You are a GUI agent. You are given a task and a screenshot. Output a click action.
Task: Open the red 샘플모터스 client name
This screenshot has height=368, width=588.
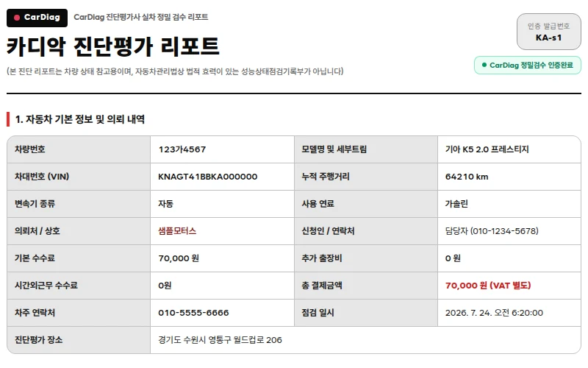click(x=177, y=231)
